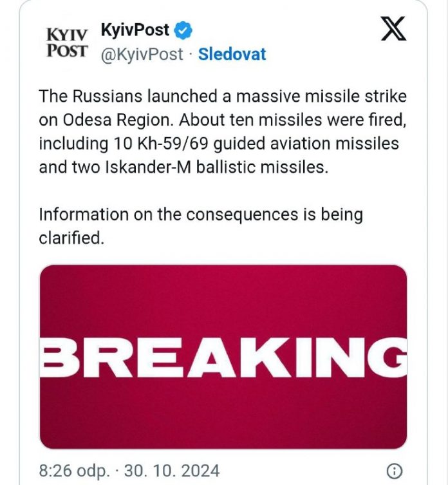This screenshot has width=448, height=485.
Task: Click the word "clarified." in the tweet
Action: [71, 238]
